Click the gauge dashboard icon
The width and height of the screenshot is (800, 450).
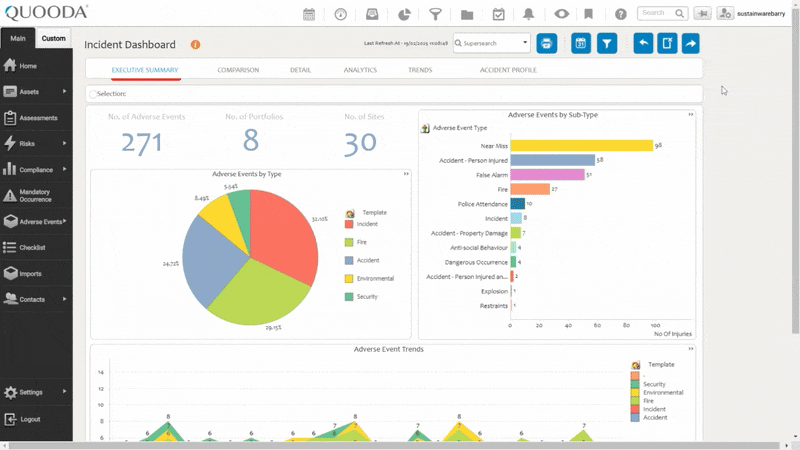pyautogui.click(x=340, y=14)
